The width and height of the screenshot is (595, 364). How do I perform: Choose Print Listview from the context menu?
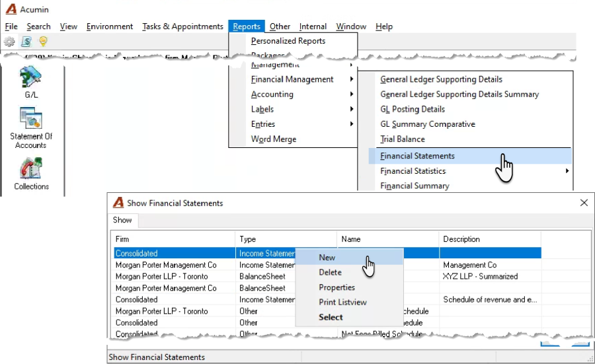349,302
